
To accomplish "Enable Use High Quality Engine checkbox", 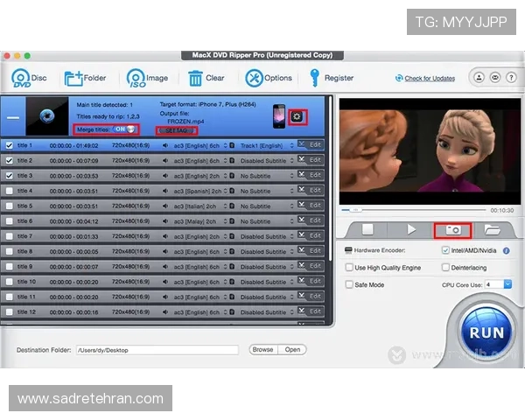I will [x=349, y=268].
